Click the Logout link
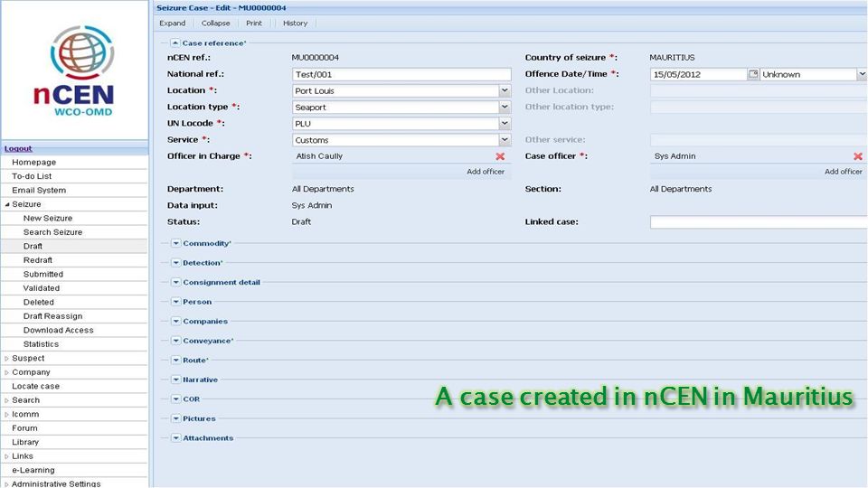 pyautogui.click(x=18, y=148)
